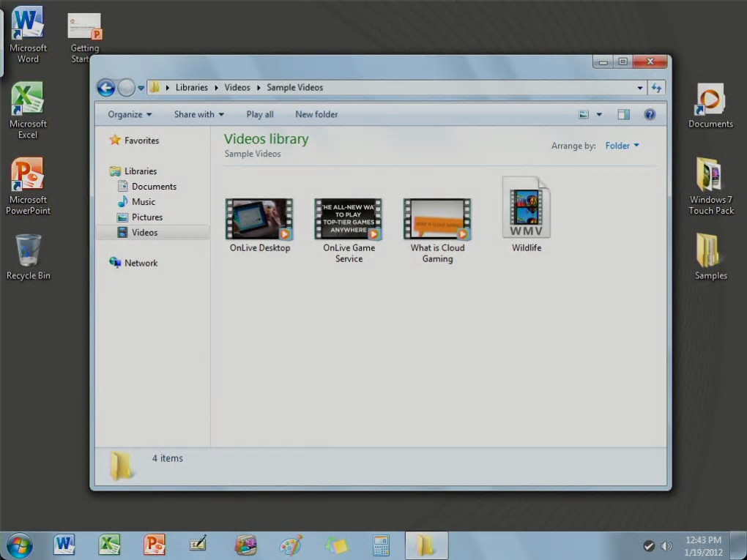
Task: Select the What is Cloud Gaming video
Action: 437,219
